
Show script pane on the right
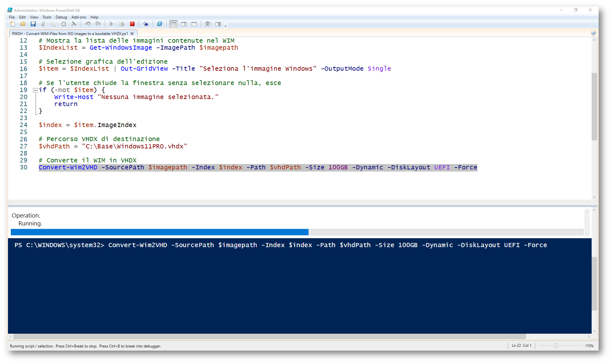[x=184, y=24]
